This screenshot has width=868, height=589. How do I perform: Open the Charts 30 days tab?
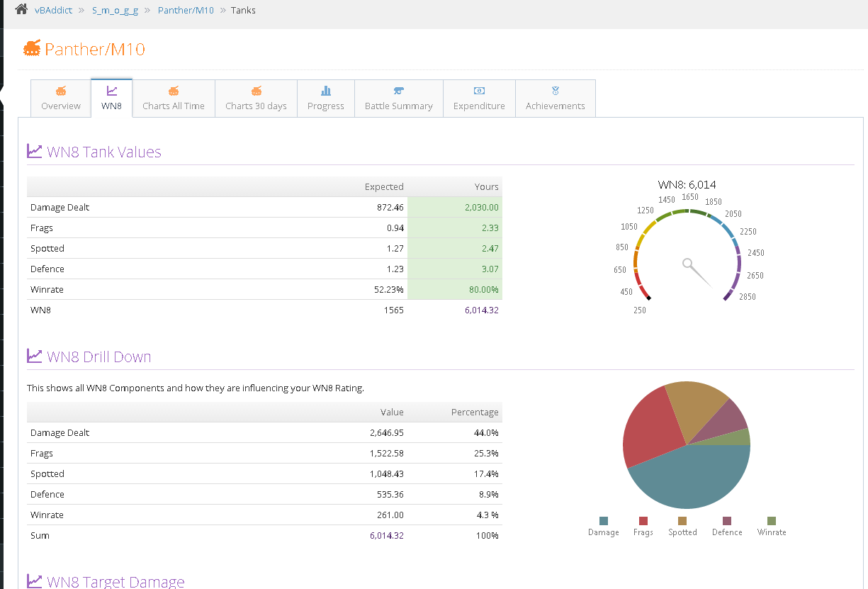tap(256, 99)
